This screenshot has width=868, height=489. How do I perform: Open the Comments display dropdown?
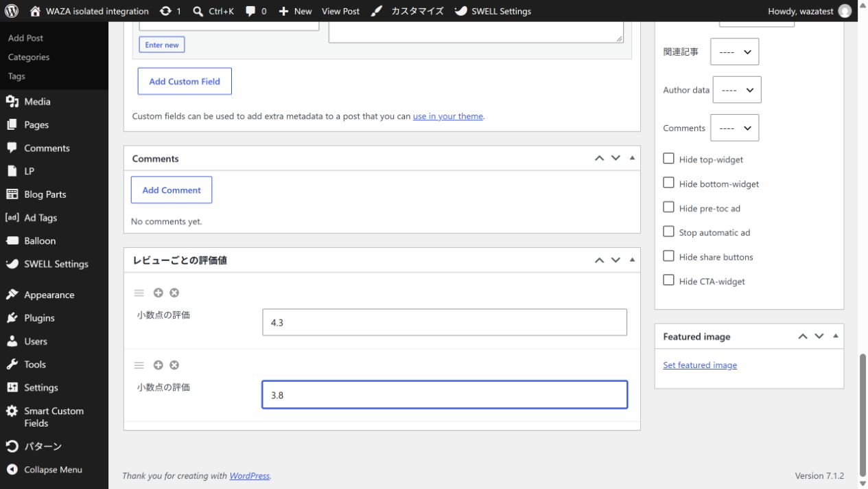point(734,128)
